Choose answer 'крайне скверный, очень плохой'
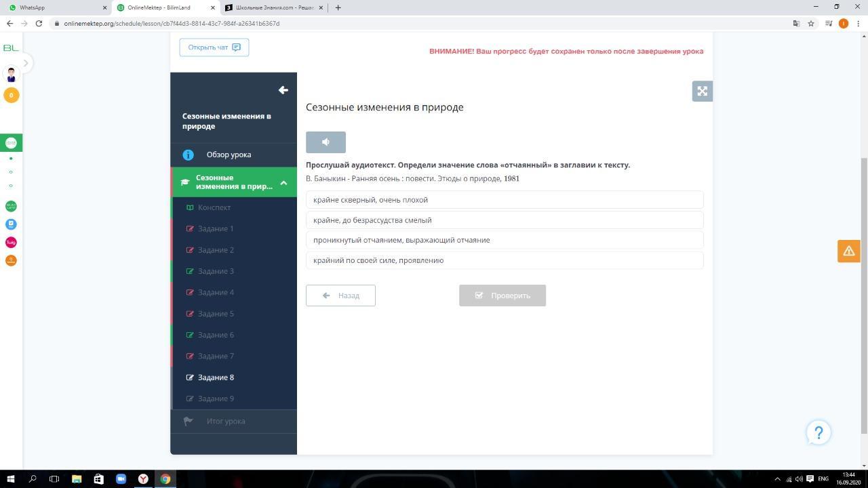The image size is (868, 488). [505, 200]
